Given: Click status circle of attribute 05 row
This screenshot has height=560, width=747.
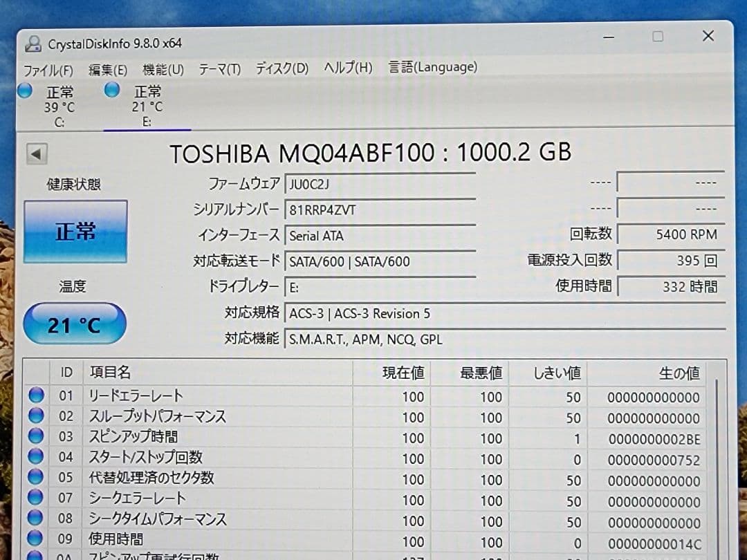Looking at the screenshot, I should point(36,476).
